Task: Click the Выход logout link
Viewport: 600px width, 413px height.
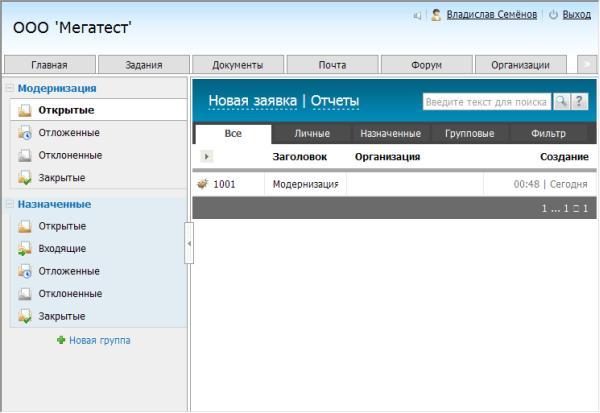Action: pos(577,15)
